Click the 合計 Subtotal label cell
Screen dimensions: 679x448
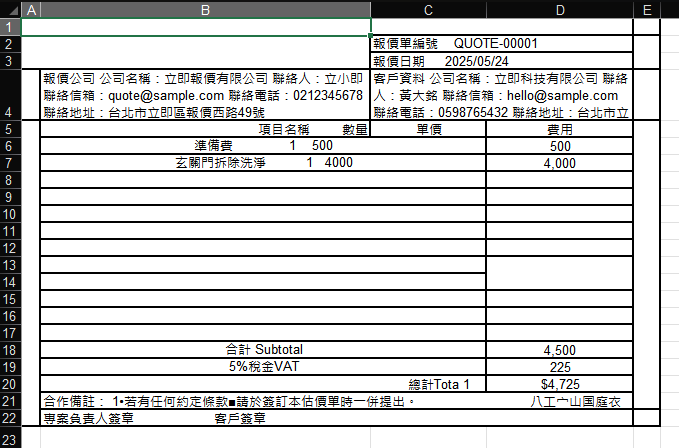pyautogui.click(x=263, y=350)
